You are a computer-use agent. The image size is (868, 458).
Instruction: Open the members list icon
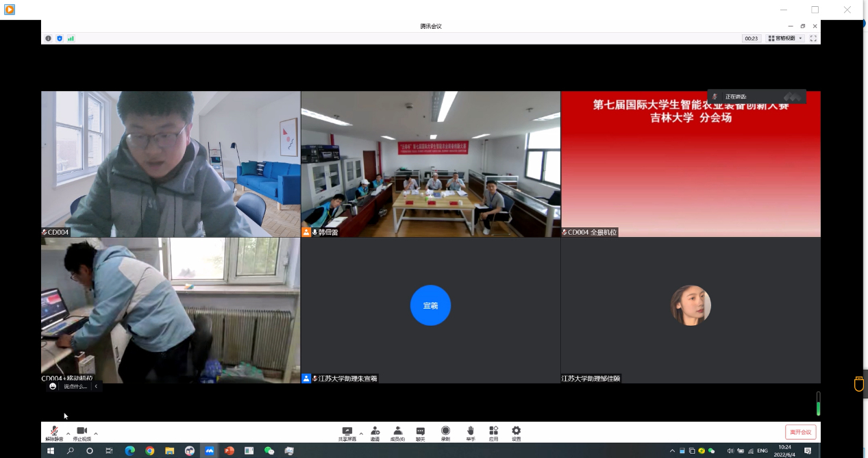pos(397,431)
